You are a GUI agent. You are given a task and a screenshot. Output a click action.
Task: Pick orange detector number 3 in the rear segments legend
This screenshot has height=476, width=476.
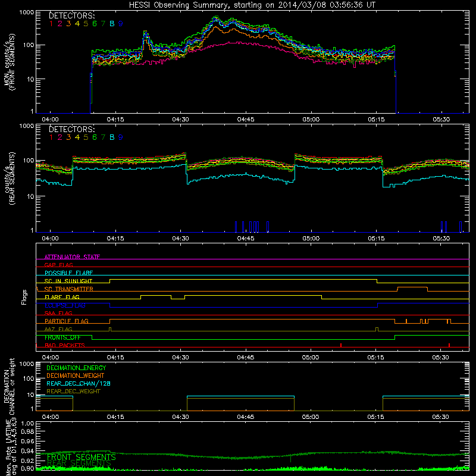(x=68, y=137)
